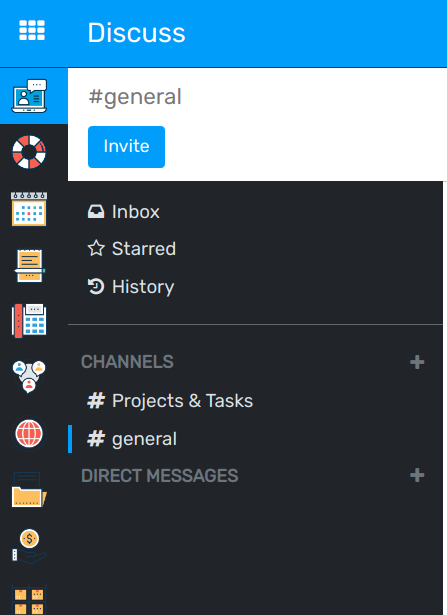Open the Notes app icon
This screenshot has height=615, width=447.
click(x=30, y=266)
